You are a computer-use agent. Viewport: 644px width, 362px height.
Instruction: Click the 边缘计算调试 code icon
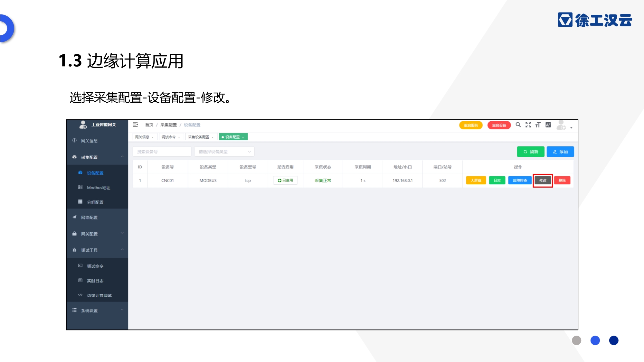coord(80,295)
